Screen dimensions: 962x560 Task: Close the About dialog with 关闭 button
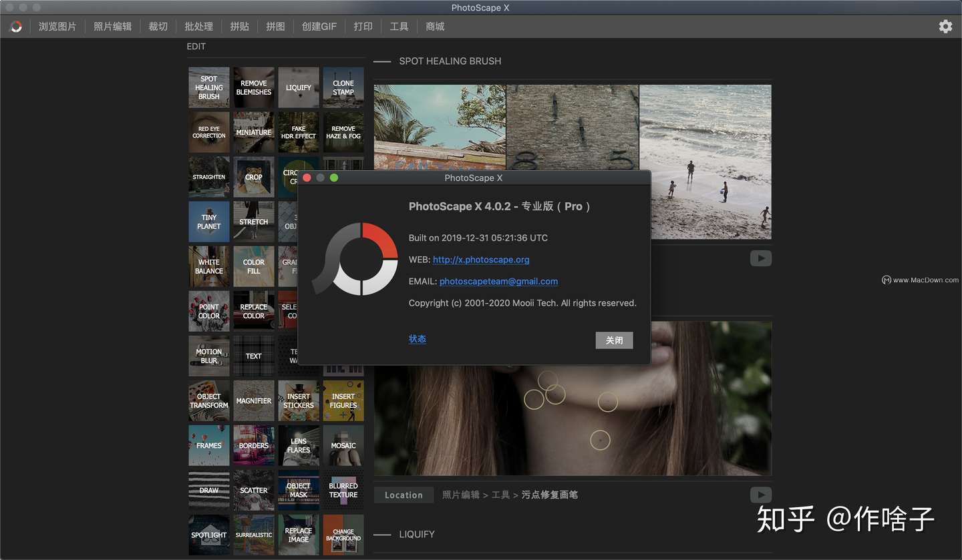pyautogui.click(x=613, y=340)
